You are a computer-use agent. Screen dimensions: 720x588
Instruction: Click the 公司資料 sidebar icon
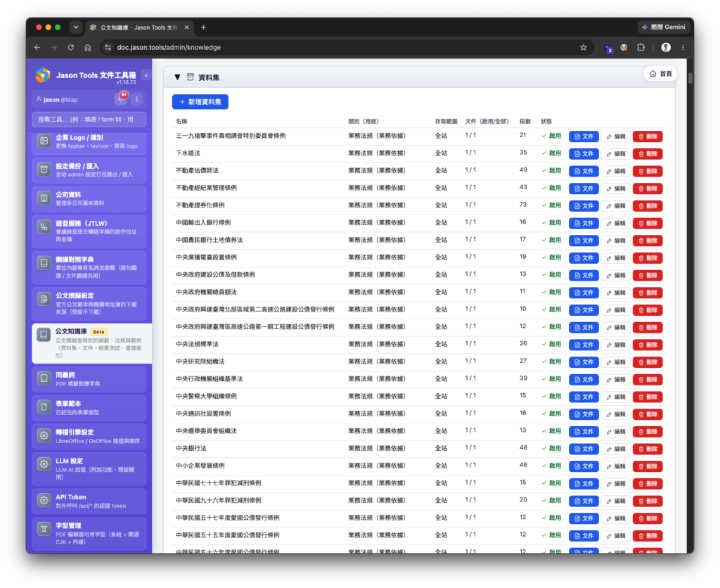[x=44, y=198]
